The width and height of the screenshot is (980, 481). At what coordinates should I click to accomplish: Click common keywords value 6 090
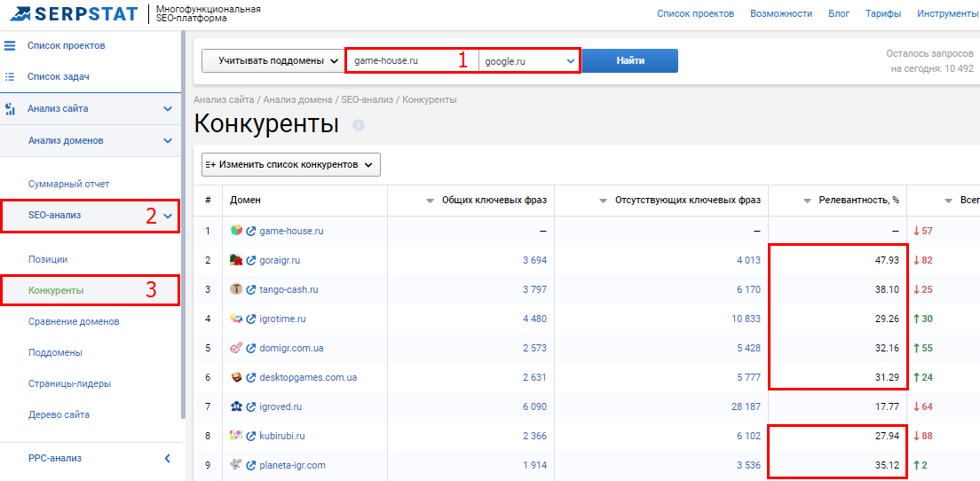click(534, 407)
